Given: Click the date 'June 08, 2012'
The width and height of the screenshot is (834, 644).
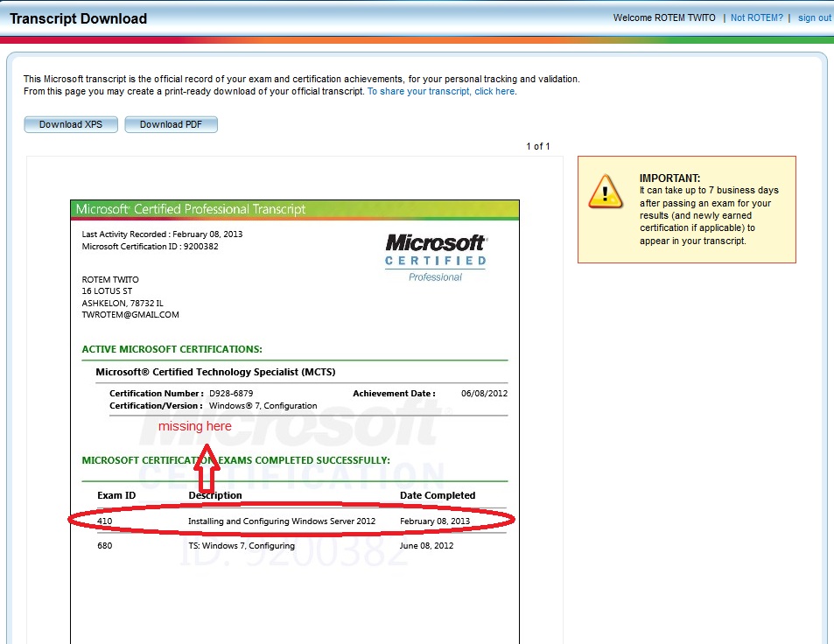Looking at the screenshot, I should [426, 546].
